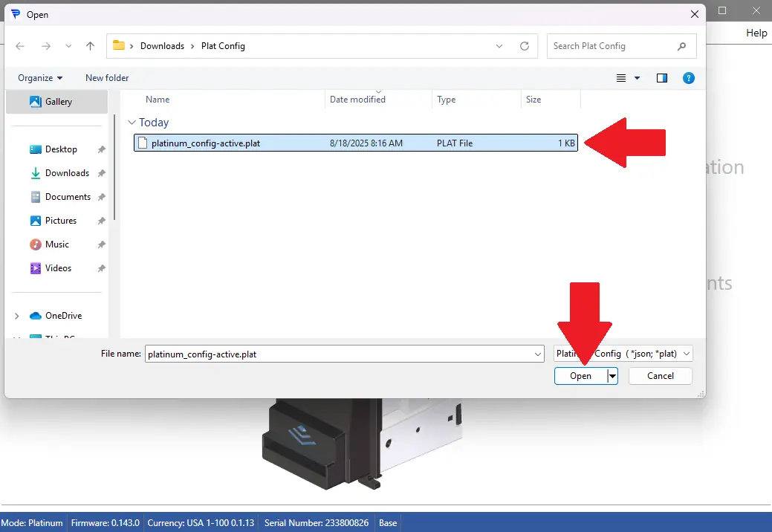Click the pin icon next to Documents
Screen dimensions: 772x532
tap(102, 197)
